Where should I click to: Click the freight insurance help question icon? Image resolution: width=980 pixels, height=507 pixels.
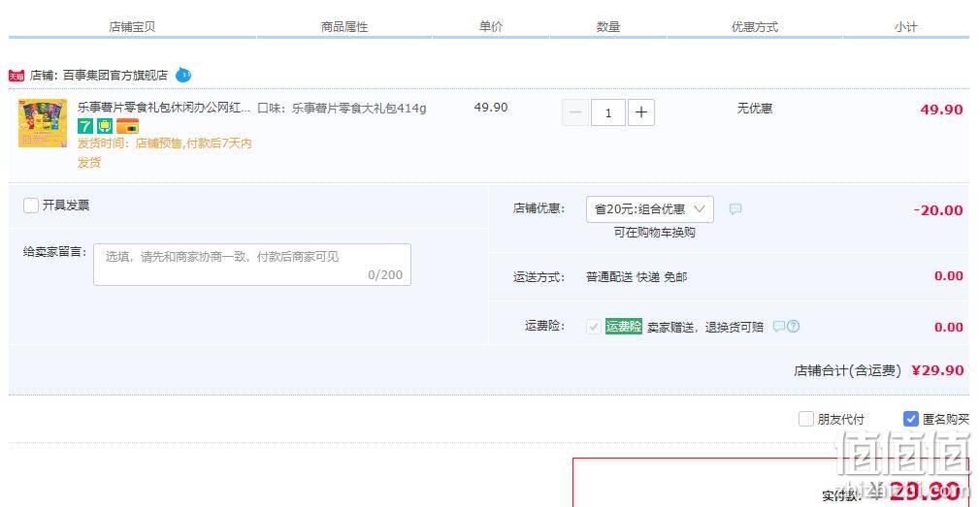coord(793,326)
